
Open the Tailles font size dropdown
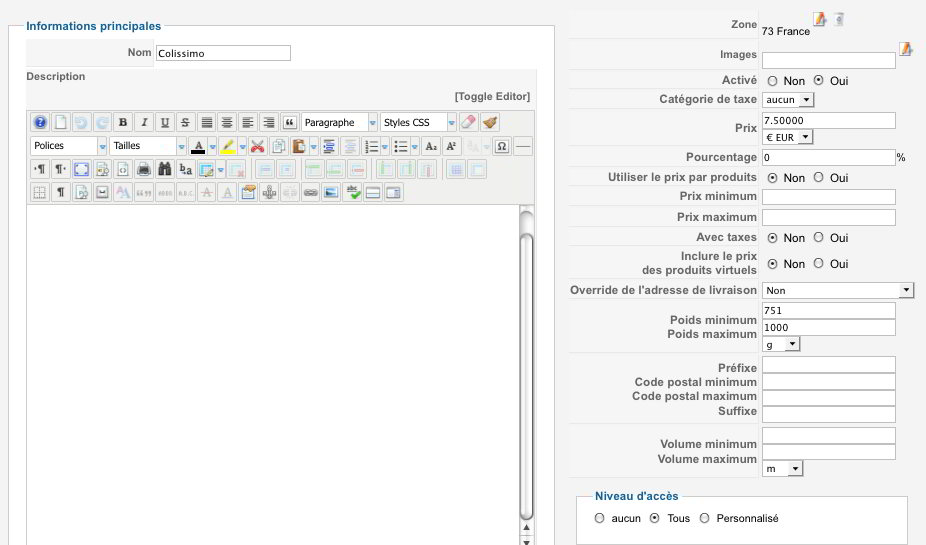click(x=148, y=146)
